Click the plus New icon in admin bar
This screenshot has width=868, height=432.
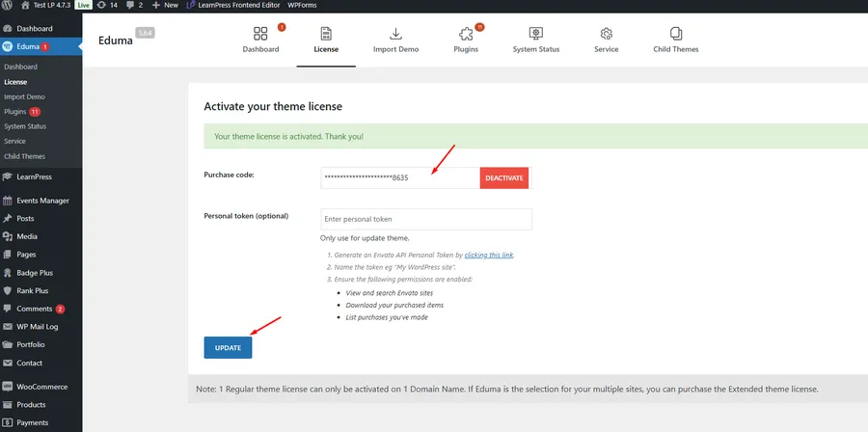point(155,5)
